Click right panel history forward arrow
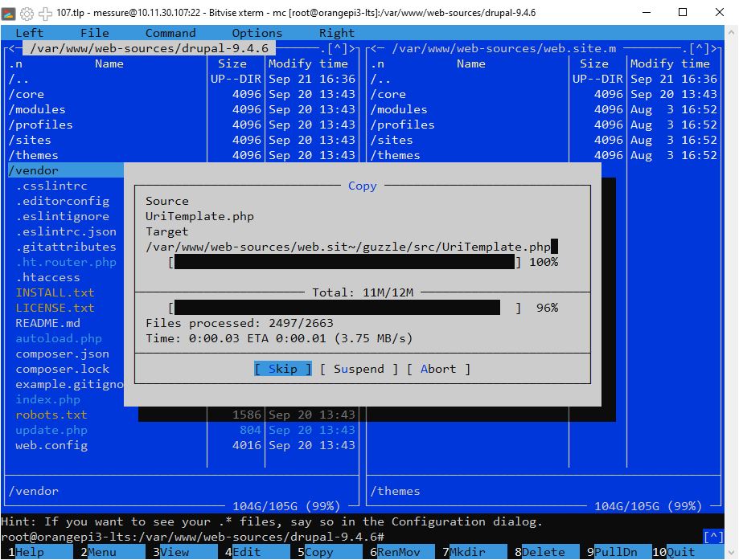 [x=713, y=48]
